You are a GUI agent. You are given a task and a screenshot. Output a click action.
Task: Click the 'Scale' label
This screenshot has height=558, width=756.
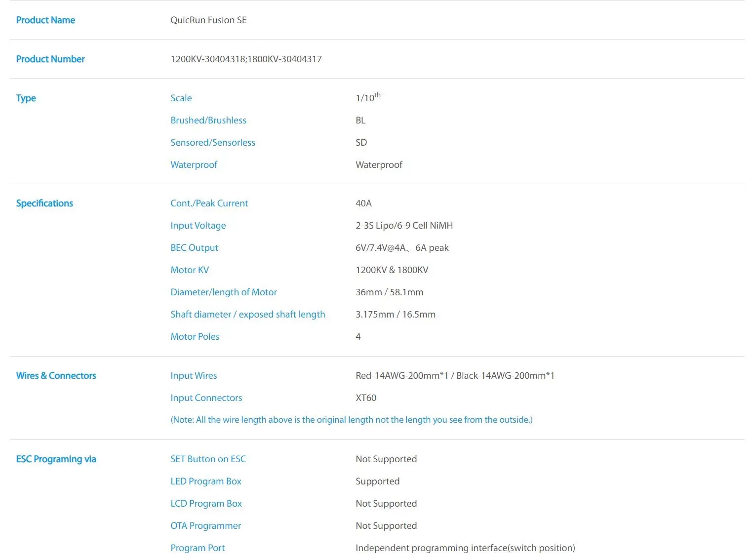pos(181,98)
